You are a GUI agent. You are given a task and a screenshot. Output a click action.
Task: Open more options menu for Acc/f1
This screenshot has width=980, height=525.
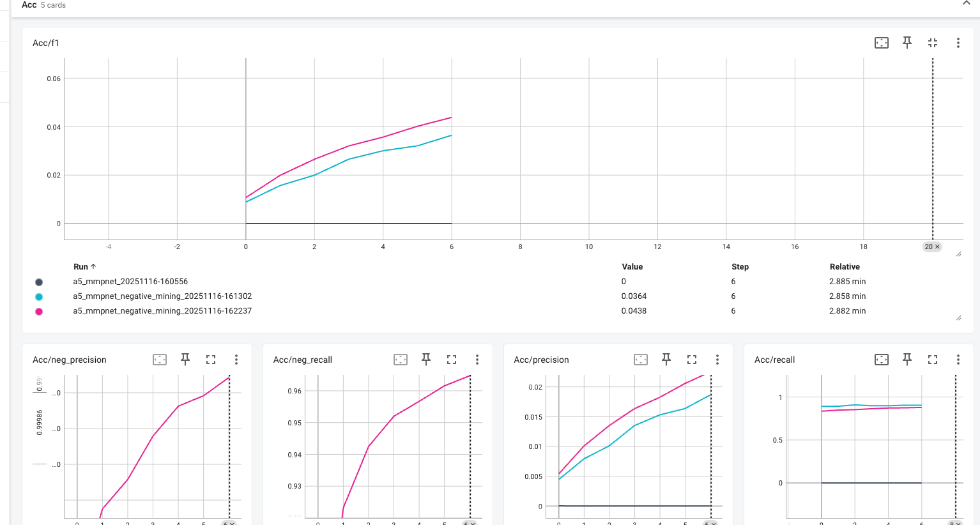pyautogui.click(x=958, y=43)
